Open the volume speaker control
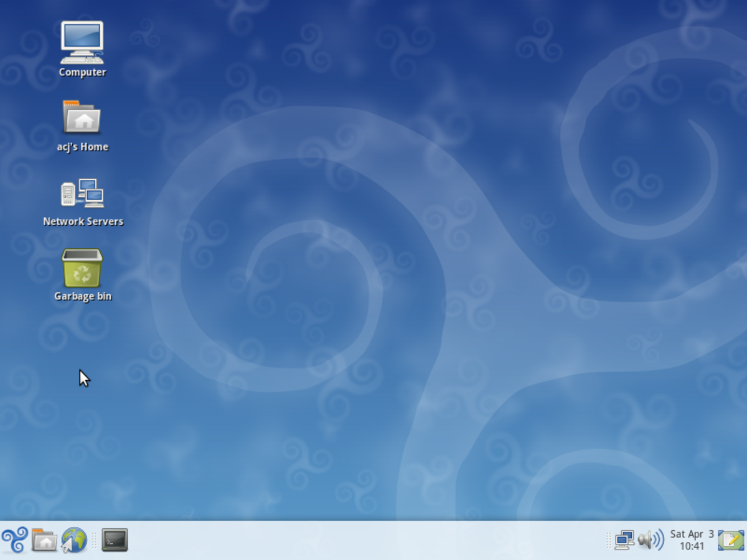747x560 pixels. [651, 539]
